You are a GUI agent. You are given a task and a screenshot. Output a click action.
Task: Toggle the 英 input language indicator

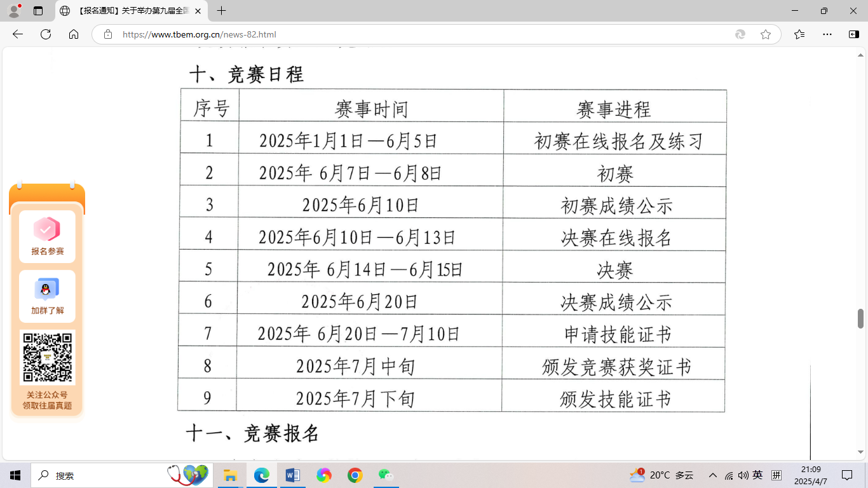pyautogui.click(x=757, y=475)
